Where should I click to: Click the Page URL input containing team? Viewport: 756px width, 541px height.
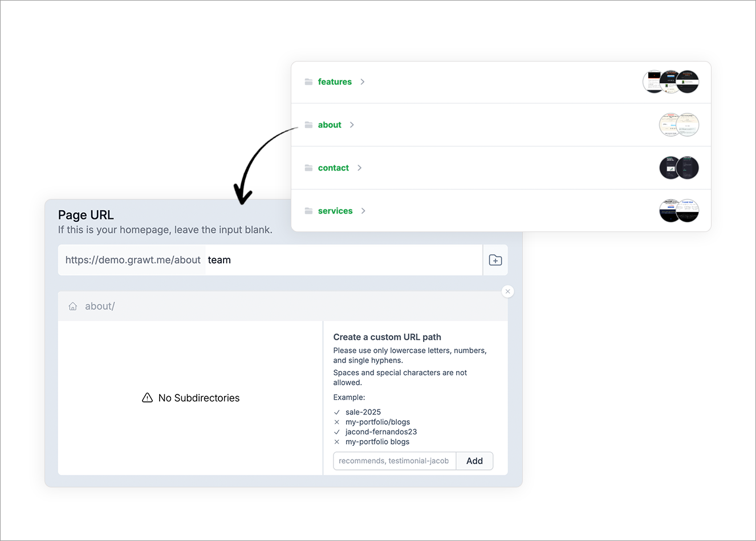point(342,260)
